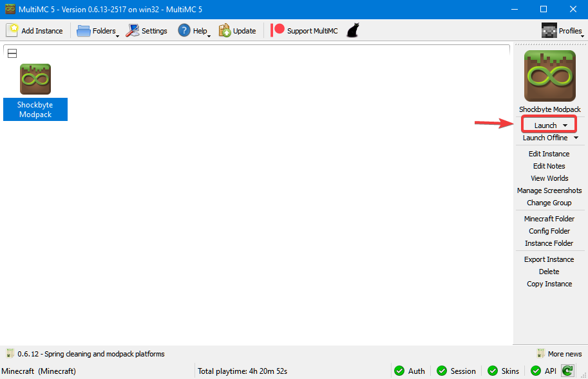
Task: Click the news scroll icon at bottom left
Action: tap(10, 353)
